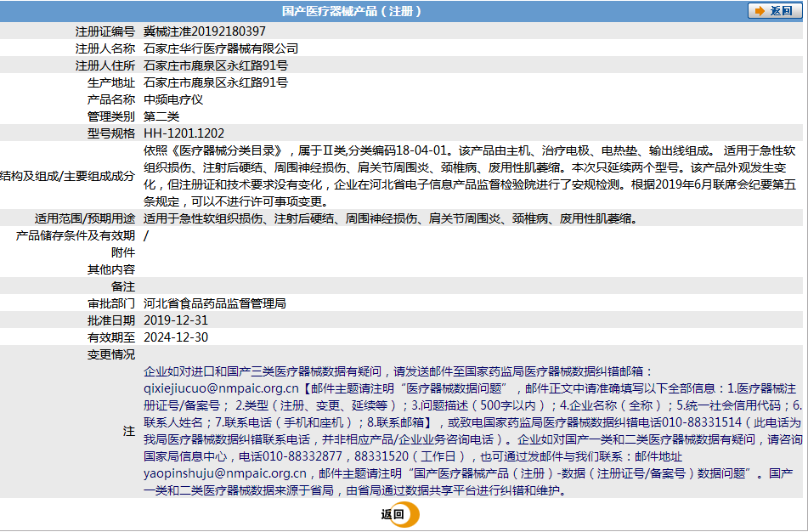This screenshot has width=808, height=532.
Task: Click the 审批部门 field label
Action: tap(111, 303)
